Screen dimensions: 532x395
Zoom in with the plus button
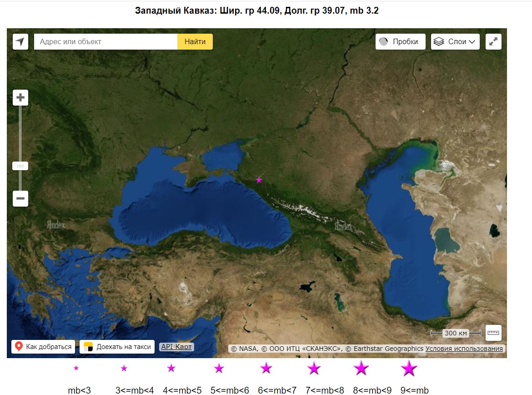tap(20, 97)
